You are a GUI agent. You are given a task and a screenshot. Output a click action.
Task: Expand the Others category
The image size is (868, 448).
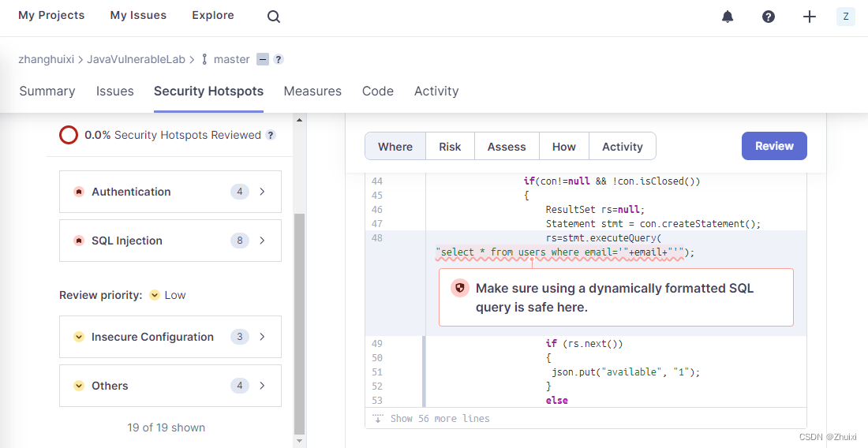click(x=170, y=386)
